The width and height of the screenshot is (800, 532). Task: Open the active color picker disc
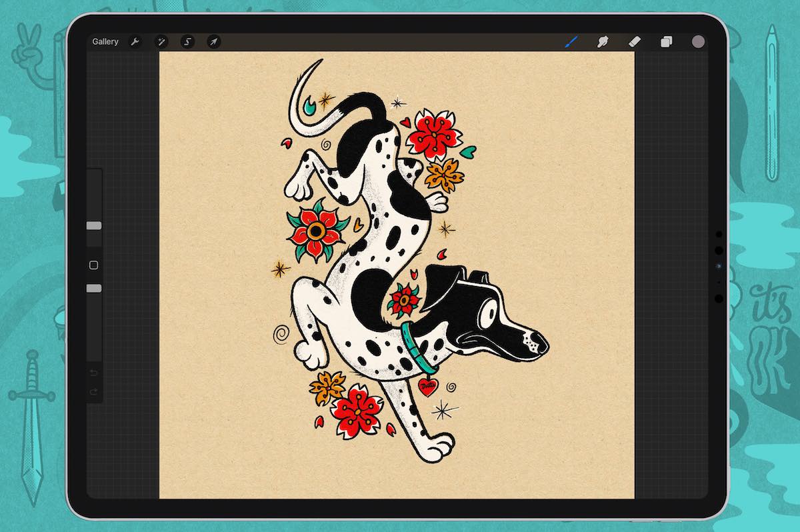tap(697, 41)
